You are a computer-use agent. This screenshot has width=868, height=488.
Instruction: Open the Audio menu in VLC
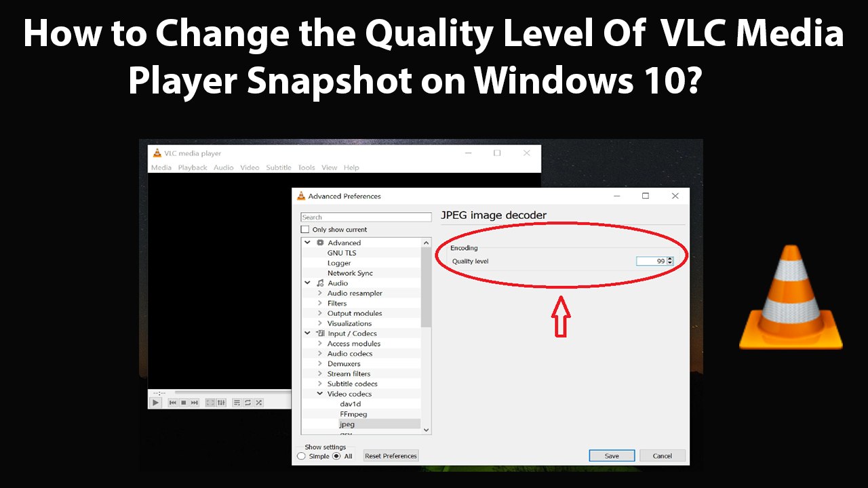pos(224,167)
